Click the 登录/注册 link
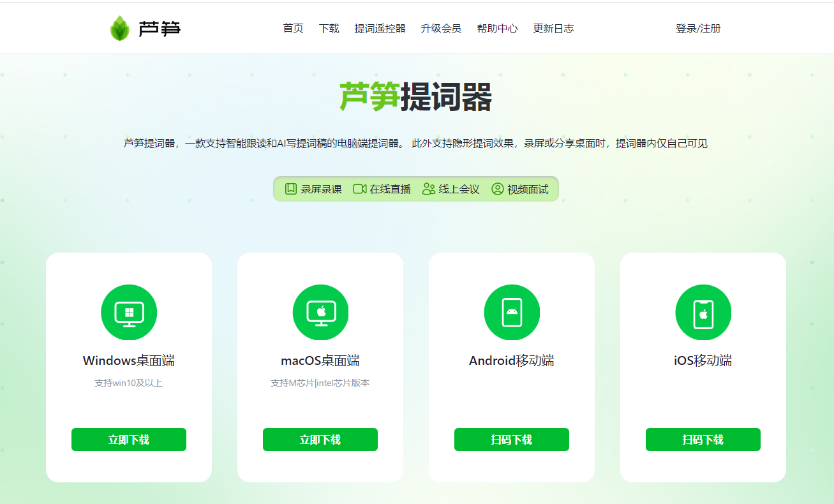 (699, 28)
